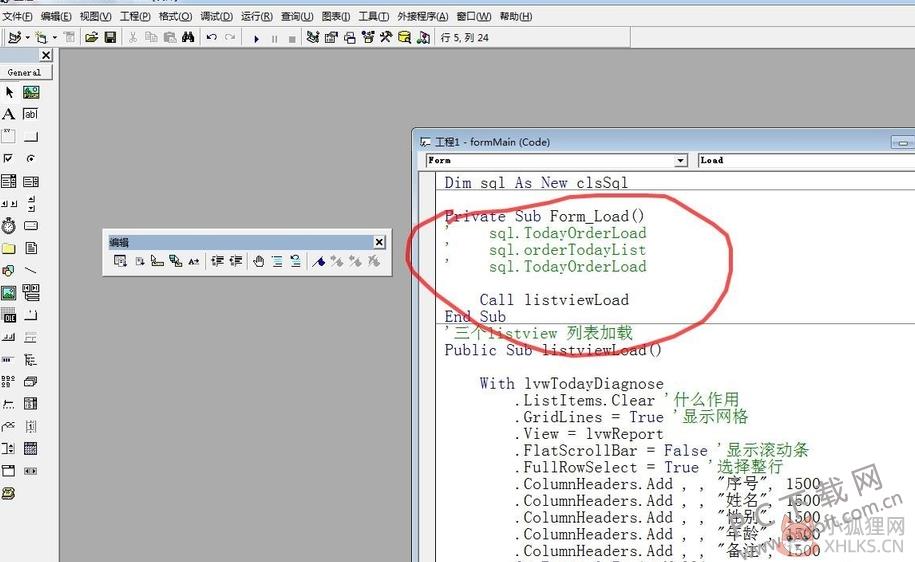Select the Frame control in the toolbox
Viewport: 915px width, 562px height.
coord(9,136)
